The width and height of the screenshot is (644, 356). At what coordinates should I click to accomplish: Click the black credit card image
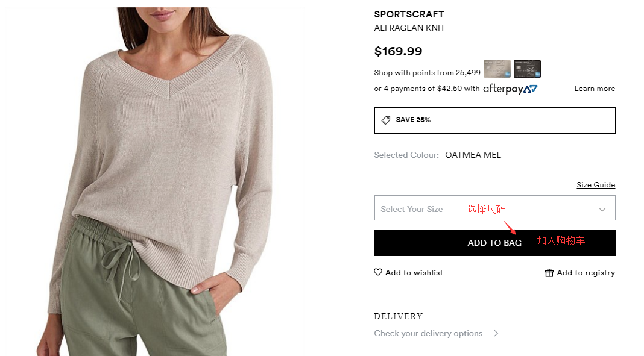coord(527,69)
